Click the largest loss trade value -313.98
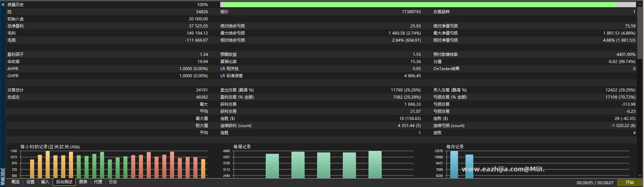The height and width of the screenshot is (187, 644). coord(628,104)
